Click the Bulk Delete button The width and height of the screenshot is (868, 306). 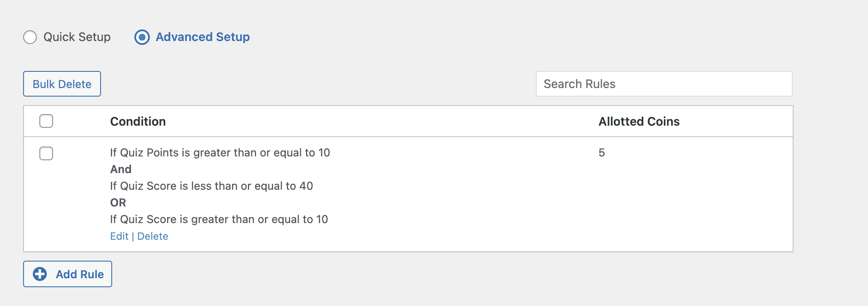tap(62, 84)
